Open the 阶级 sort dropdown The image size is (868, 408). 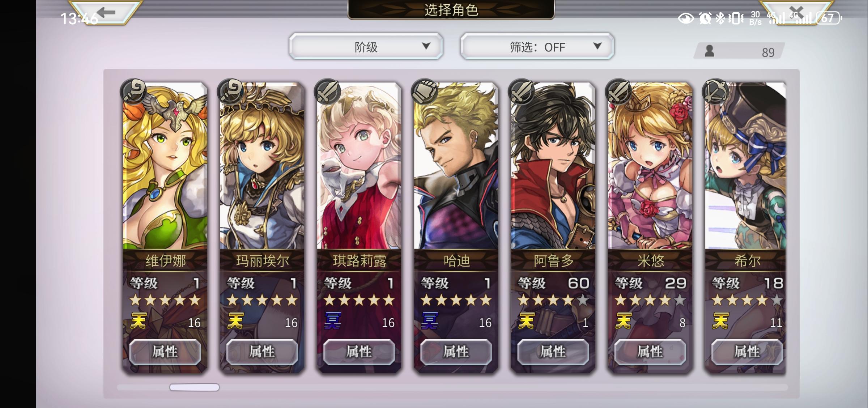(366, 46)
